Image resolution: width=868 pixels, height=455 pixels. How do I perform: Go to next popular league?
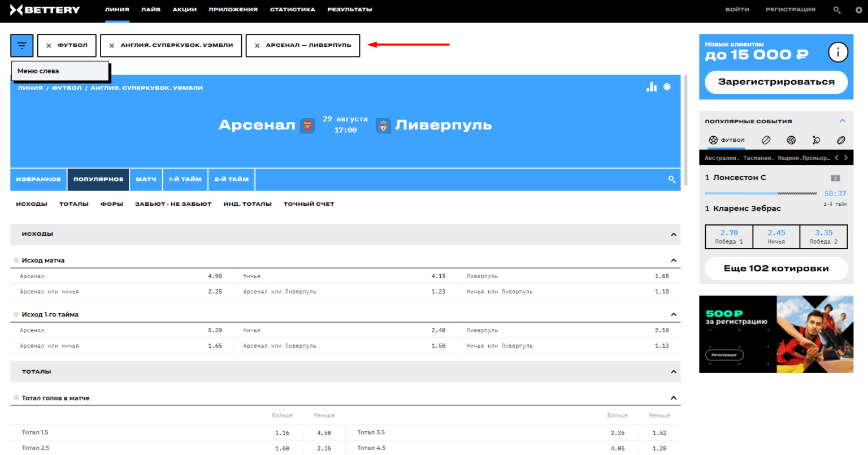[845, 158]
